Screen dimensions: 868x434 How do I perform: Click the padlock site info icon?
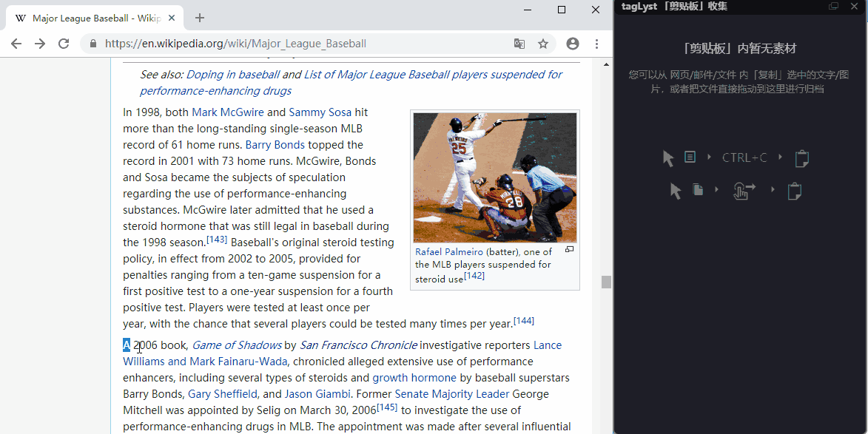93,44
